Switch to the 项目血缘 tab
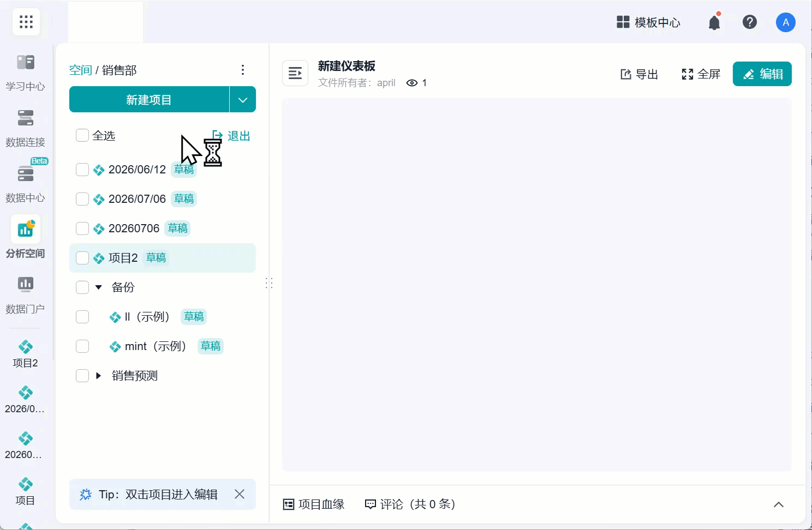This screenshot has width=812, height=530. (x=314, y=504)
